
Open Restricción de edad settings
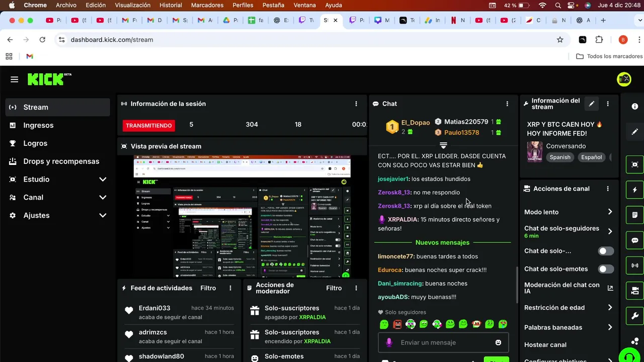pyautogui.click(x=568, y=308)
